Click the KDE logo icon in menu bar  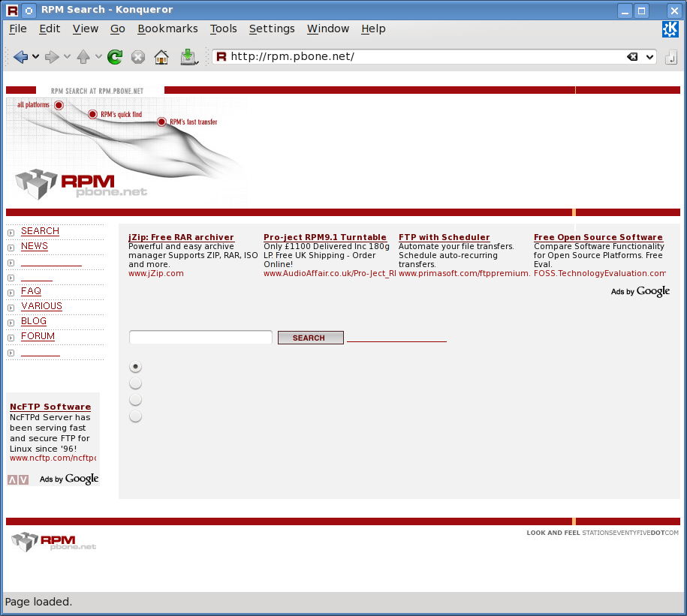point(670,29)
